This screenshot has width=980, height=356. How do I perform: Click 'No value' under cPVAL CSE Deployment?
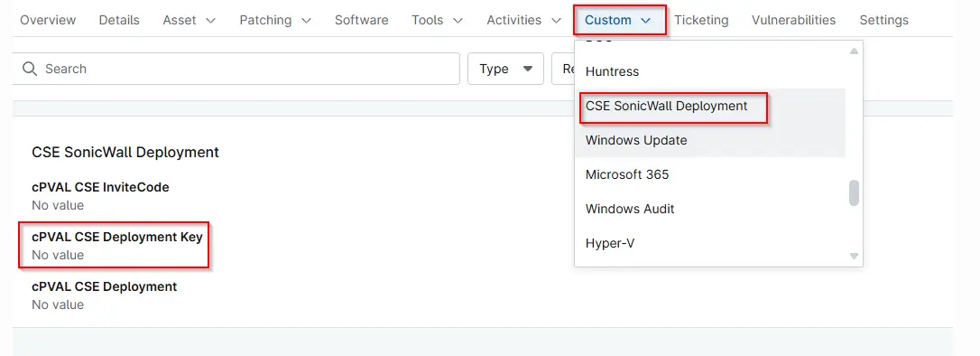58,304
